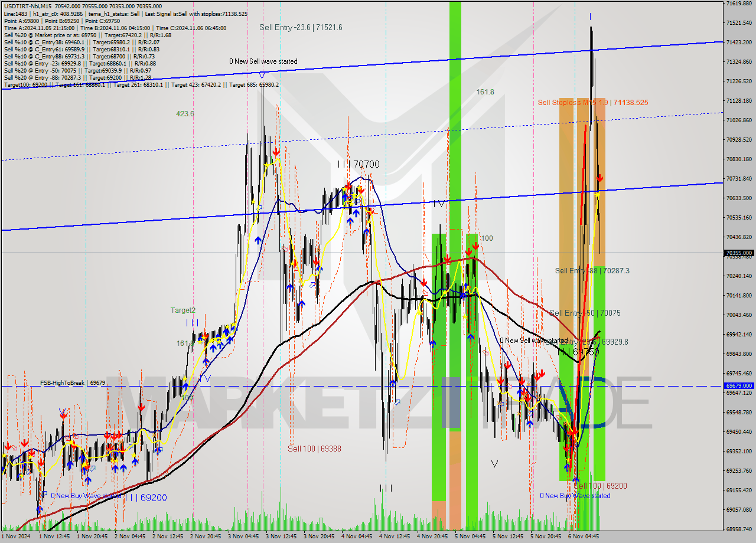Viewport: 756px width, 543px height.
Task: Select the bottom '0 New Buy Wave started' label near 6 Nov
Action: [x=575, y=496]
